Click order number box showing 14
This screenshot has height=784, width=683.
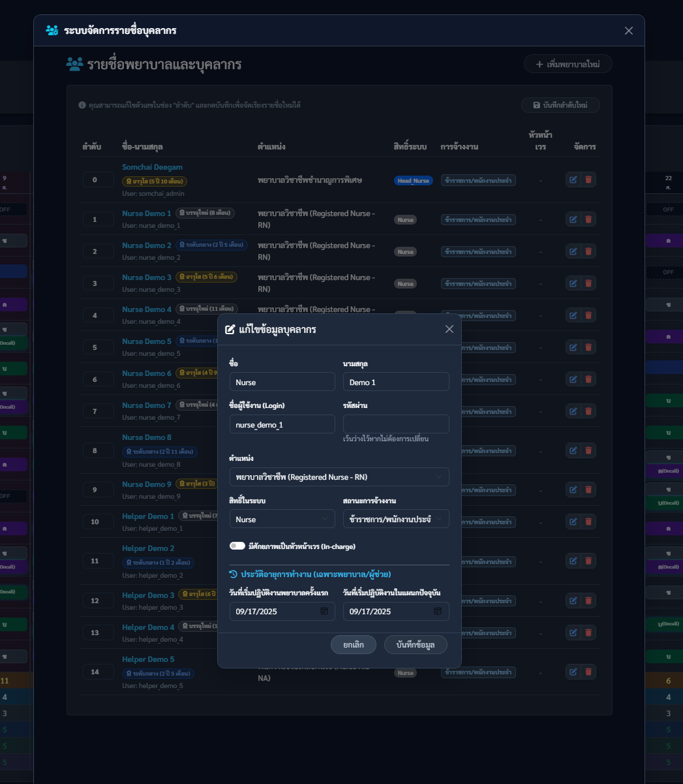99,672
